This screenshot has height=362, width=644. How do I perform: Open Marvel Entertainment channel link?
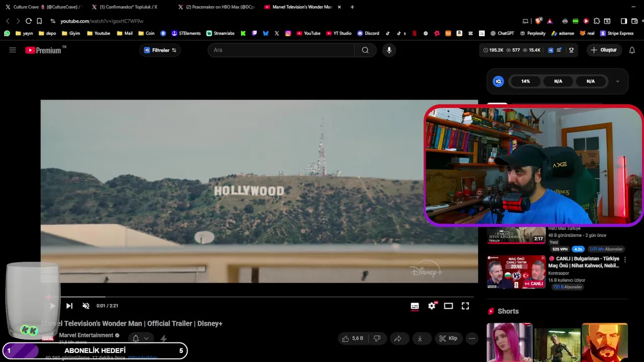[86, 335]
